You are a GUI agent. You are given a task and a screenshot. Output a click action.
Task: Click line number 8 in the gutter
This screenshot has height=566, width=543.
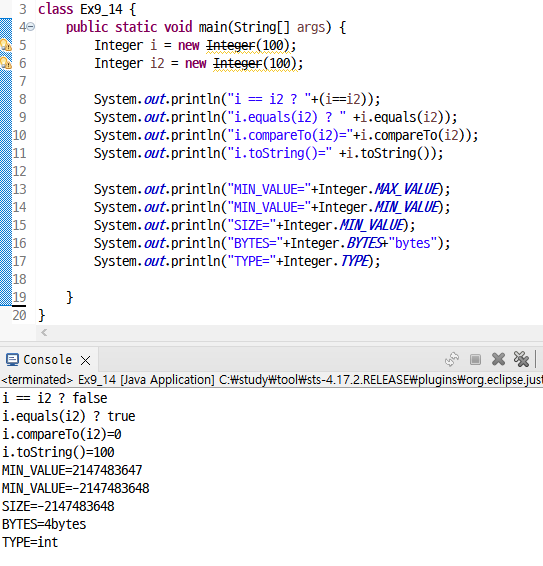coord(22,99)
